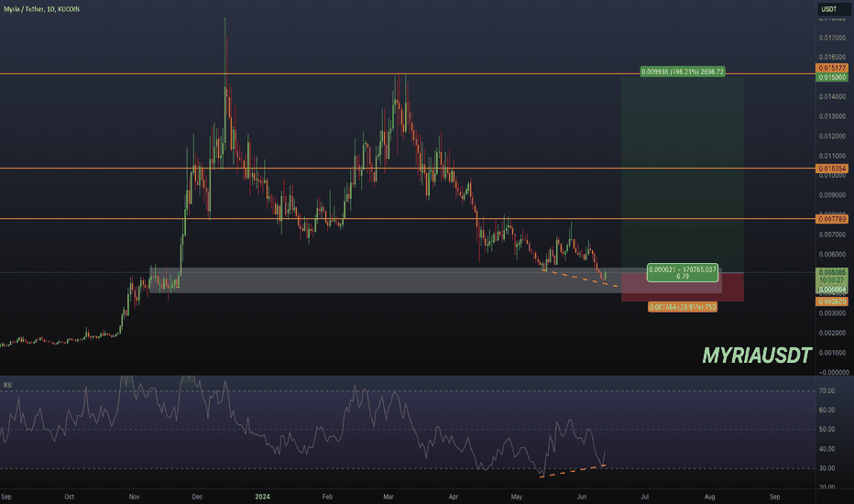Click the 0.001000 price axis value
Viewport: 854px width, 504px height.
(833, 353)
